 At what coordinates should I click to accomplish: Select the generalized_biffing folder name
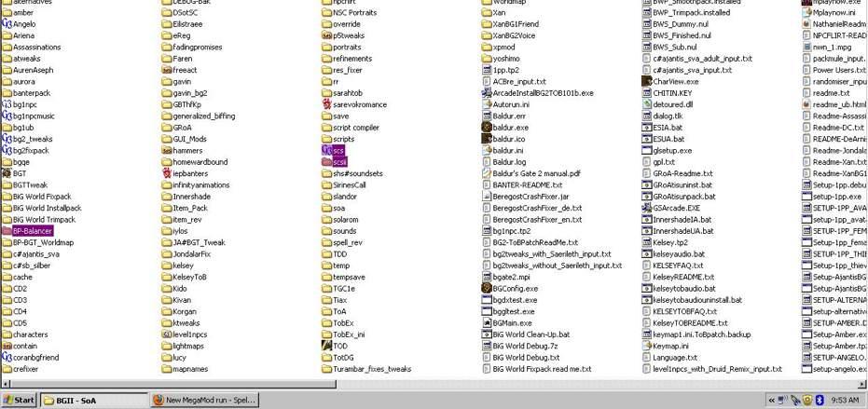[x=203, y=116]
